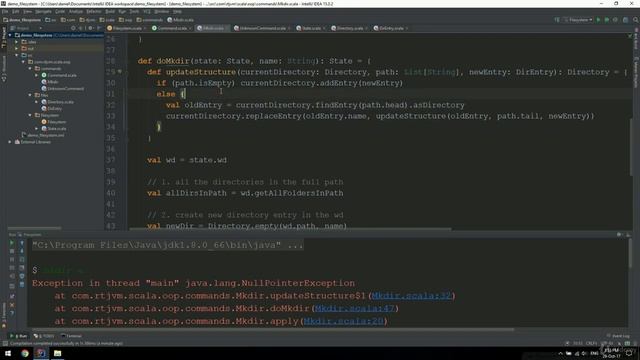Switch to the Filesystem.scala tab

[127, 28]
